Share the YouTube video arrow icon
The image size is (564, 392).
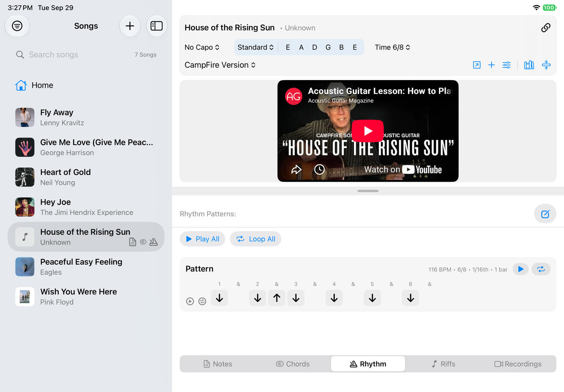click(297, 170)
